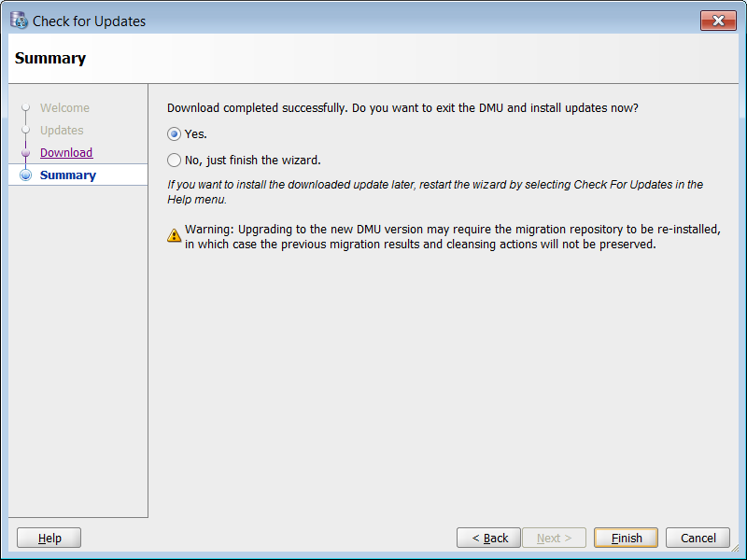Click the "Check for Updates" title bar text
The image size is (747, 560).
click(x=90, y=21)
